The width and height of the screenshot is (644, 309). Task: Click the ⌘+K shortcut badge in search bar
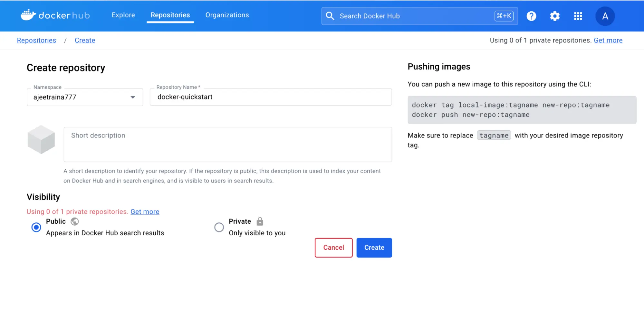pyautogui.click(x=504, y=16)
